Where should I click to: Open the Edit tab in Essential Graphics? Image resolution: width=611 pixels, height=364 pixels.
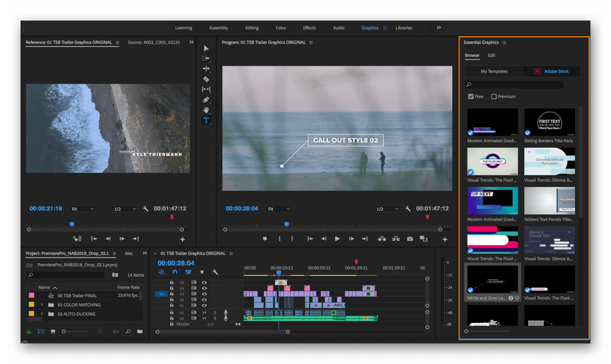(491, 55)
